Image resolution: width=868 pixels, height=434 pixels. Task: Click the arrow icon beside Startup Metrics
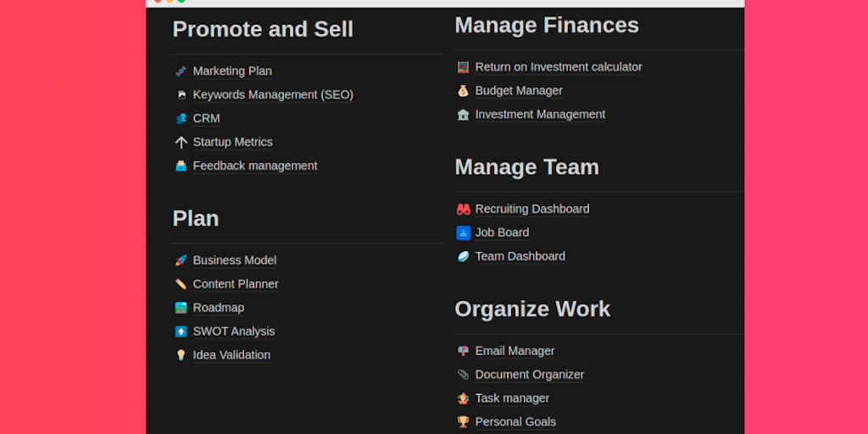point(181,142)
